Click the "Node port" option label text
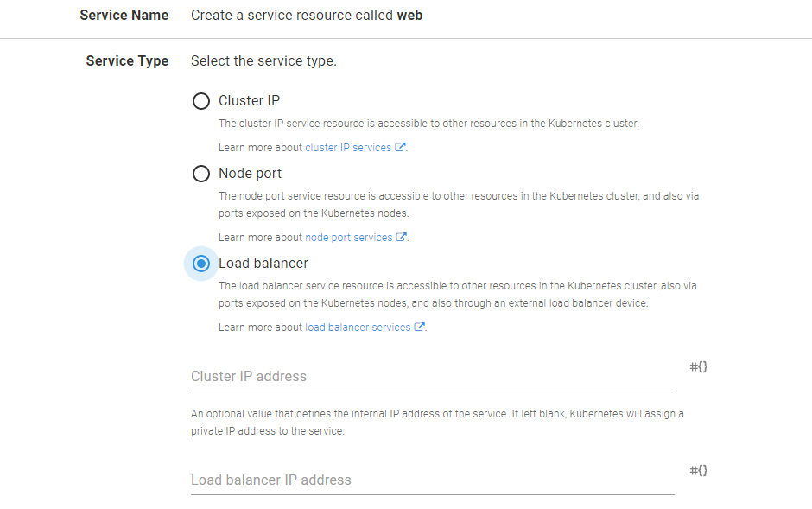Screen dimensions: 812x509 click(250, 174)
